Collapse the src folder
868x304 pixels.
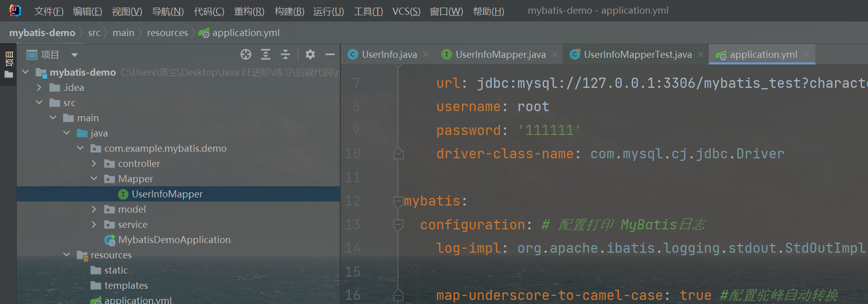click(x=40, y=103)
